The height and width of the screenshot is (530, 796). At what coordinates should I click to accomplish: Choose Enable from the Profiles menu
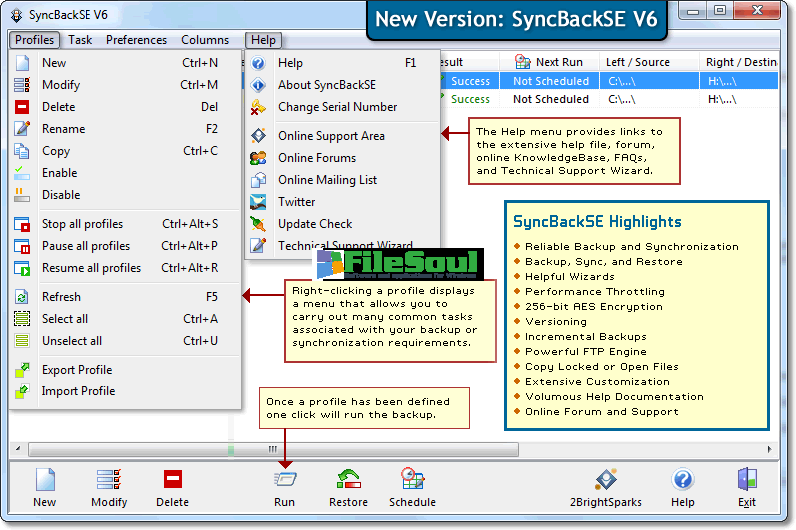125,173
